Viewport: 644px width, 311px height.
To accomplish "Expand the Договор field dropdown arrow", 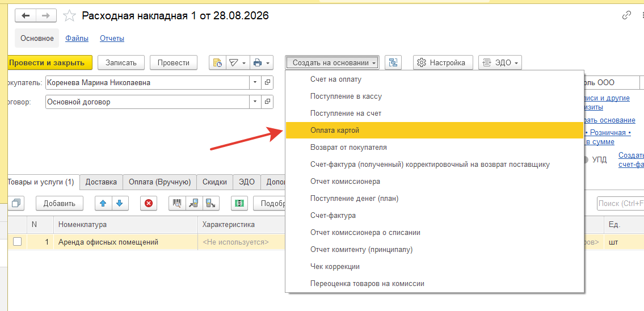I will click(255, 102).
